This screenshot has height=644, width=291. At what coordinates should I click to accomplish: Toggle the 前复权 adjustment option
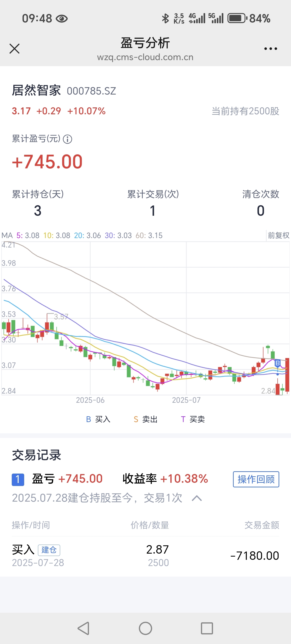(x=278, y=235)
